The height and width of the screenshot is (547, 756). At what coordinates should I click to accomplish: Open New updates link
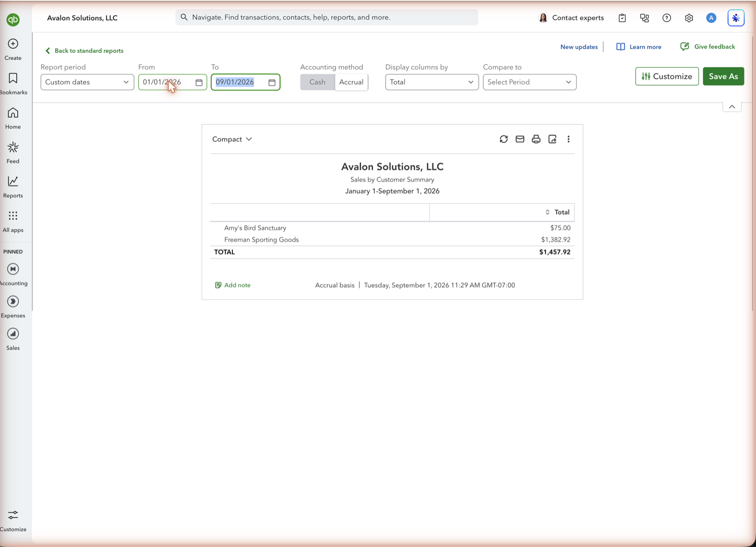coord(579,47)
